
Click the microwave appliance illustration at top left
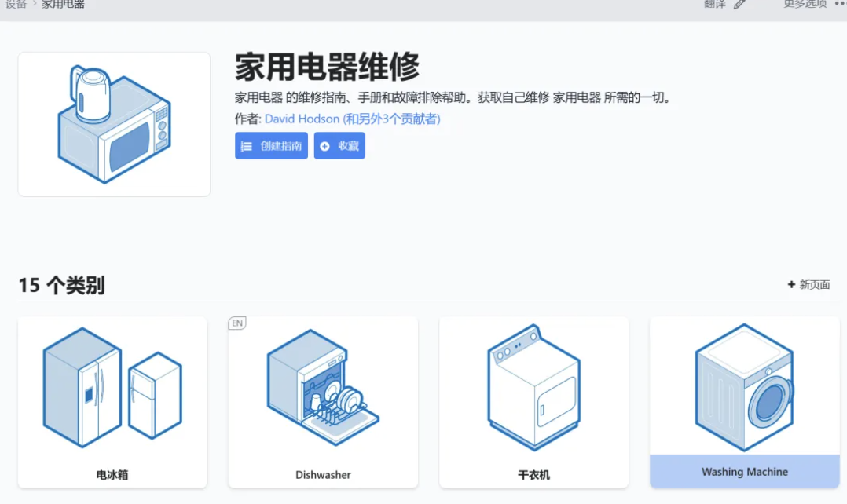coord(113,122)
